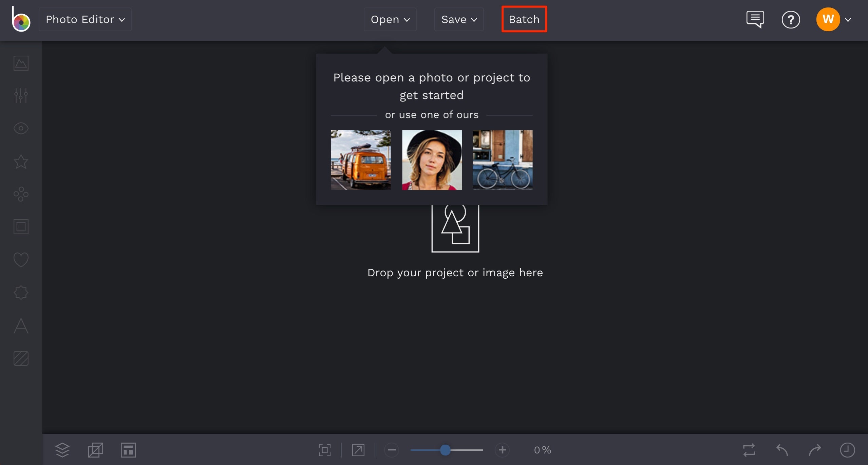The height and width of the screenshot is (465, 868).
Task: Select the Frames tool in sidebar
Action: (20, 226)
